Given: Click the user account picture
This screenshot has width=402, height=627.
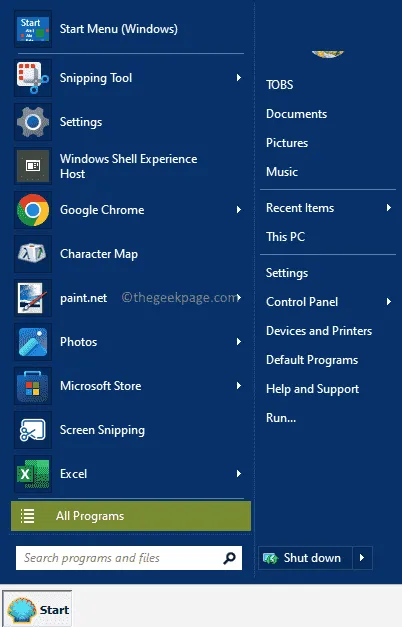Looking at the screenshot, I should (328, 54).
